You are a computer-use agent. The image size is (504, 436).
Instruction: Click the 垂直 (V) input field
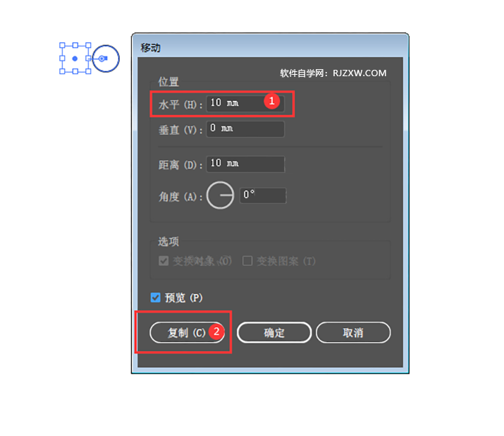pyautogui.click(x=245, y=129)
